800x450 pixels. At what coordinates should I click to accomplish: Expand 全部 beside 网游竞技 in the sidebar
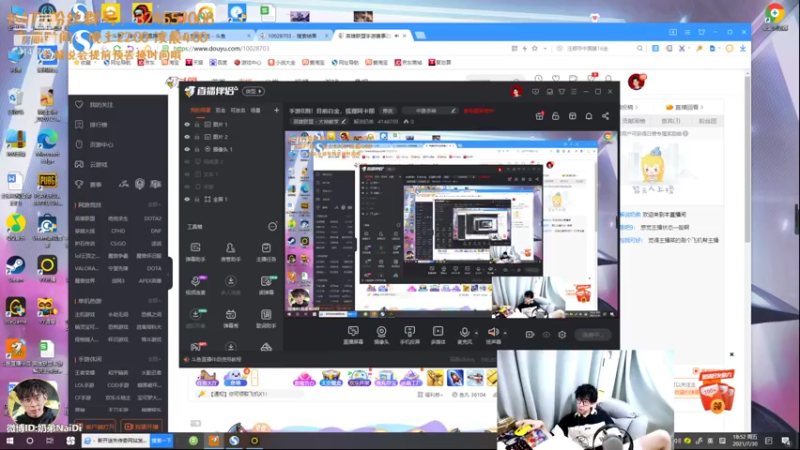[154, 205]
